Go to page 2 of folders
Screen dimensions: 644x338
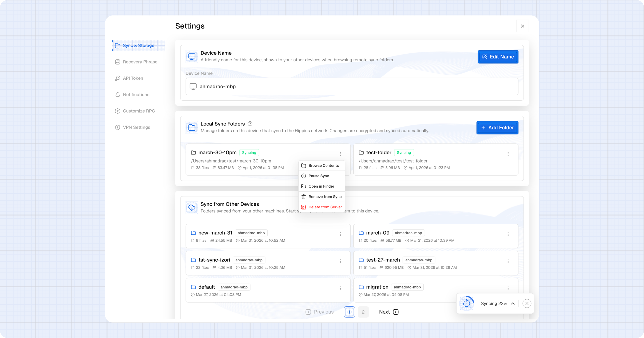[363, 312]
